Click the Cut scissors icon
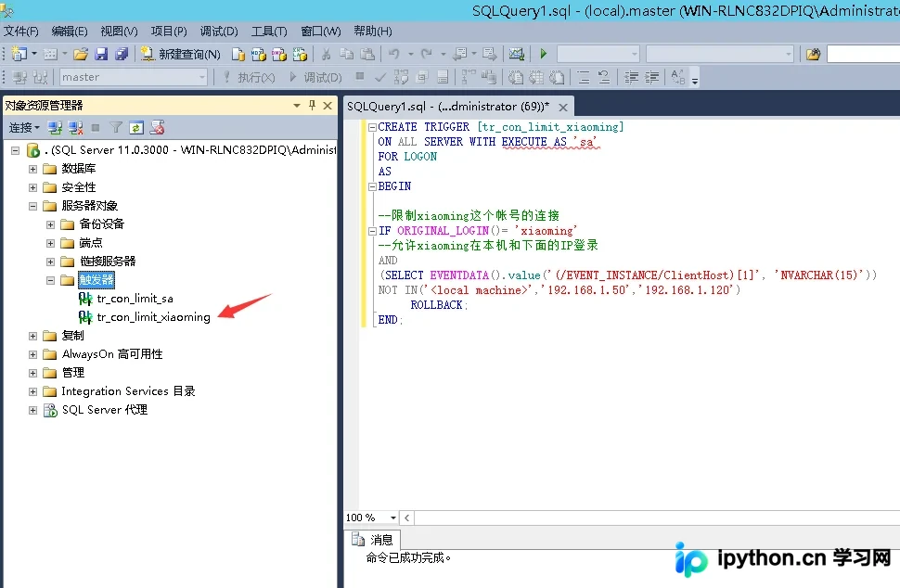Screen dimensions: 900x588 (x=326, y=54)
